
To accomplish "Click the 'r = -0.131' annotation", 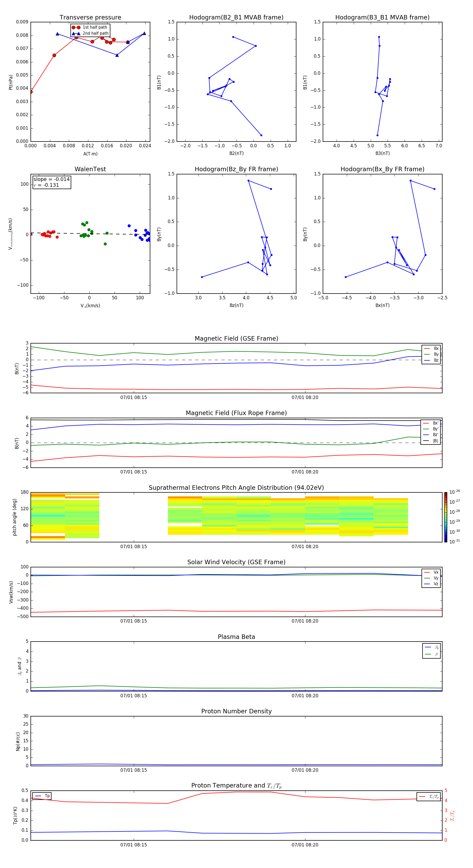I will tap(47, 185).
